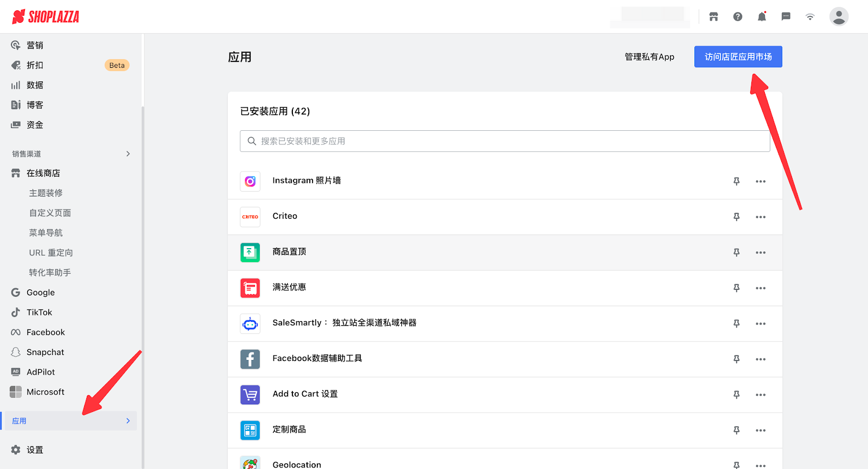The image size is (868, 469).
Task: Click 访问店匠应用市场 button
Action: pyautogui.click(x=738, y=56)
